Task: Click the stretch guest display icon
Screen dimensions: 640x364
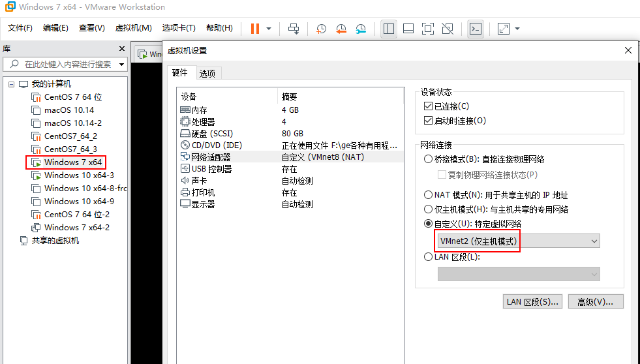Action: click(503, 29)
